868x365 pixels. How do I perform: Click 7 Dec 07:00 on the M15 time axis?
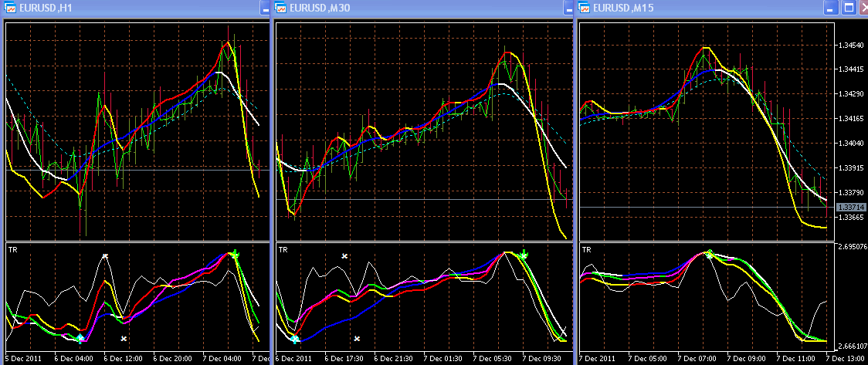(697, 358)
